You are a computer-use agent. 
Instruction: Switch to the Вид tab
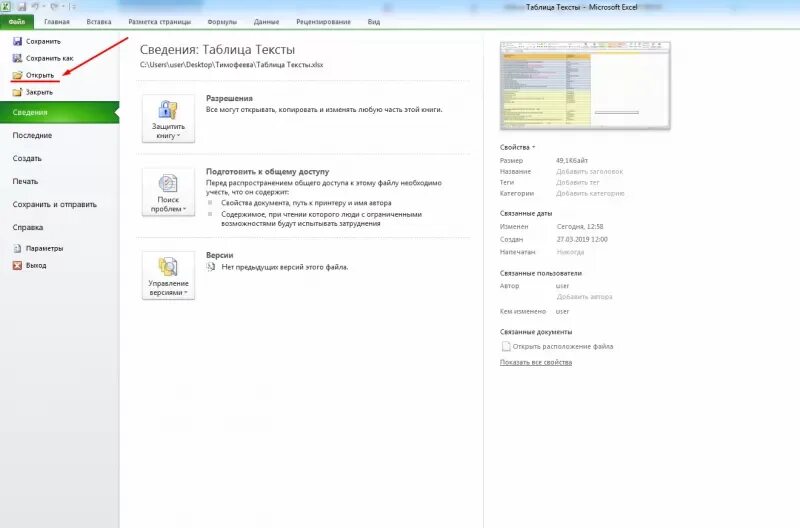(373, 22)
